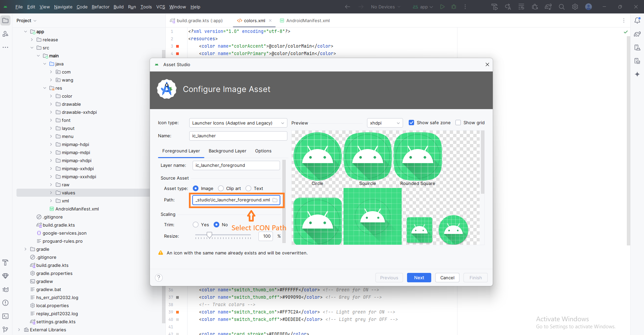Open the Refactor menu
Viewport: 644px width, 335px height.
[100, 7]
